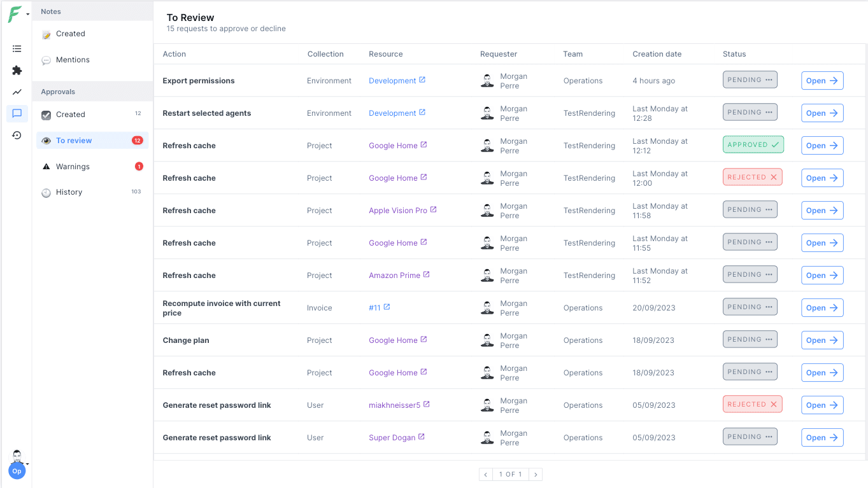The height and width of the screenshot is (488, 868).
Task: Open the approved Refresh cache request
Action: coord(822,146)
